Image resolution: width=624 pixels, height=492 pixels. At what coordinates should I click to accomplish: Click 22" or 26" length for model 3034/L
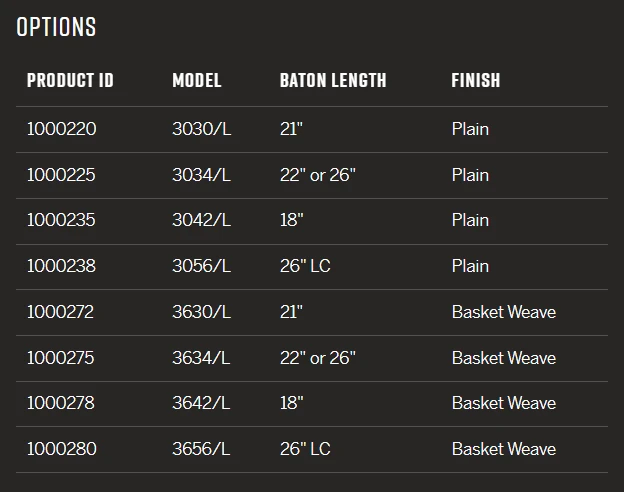[x=317, y=175]
